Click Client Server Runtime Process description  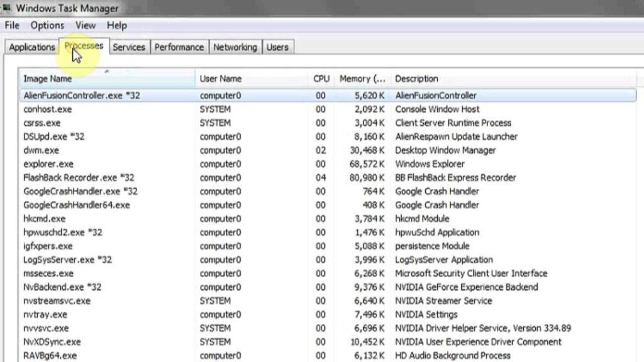453,123
